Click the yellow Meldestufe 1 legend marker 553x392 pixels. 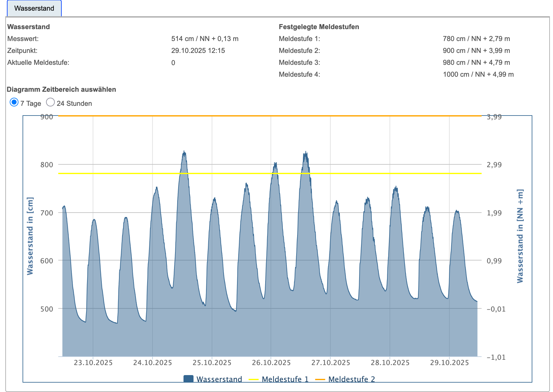pos(253,379)
